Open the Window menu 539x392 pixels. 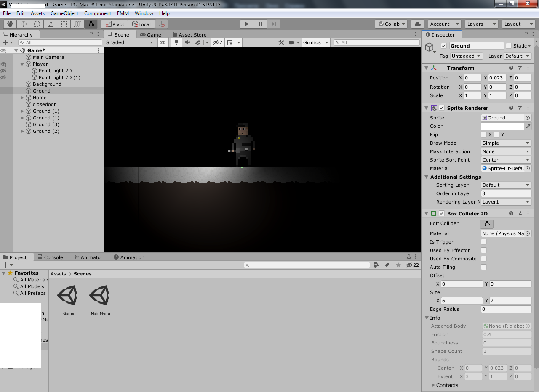(x=144, y=13)
